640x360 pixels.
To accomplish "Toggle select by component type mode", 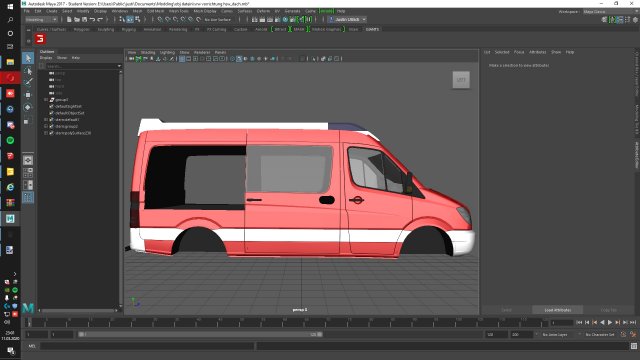I will (138, 19).
